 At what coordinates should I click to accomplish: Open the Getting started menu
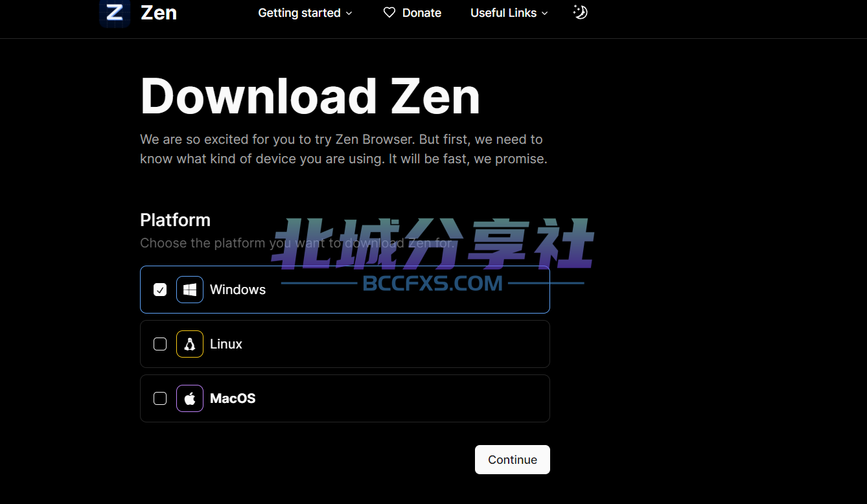(305, 13)
